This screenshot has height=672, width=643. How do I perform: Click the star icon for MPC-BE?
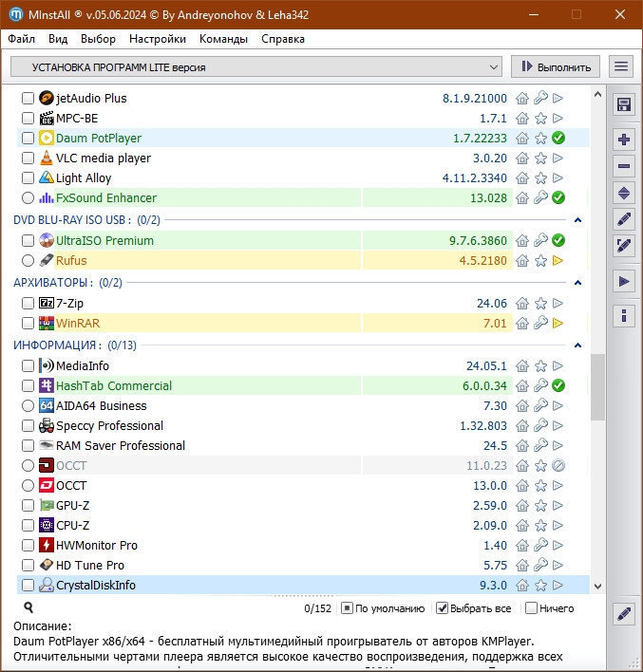(540, 119)
